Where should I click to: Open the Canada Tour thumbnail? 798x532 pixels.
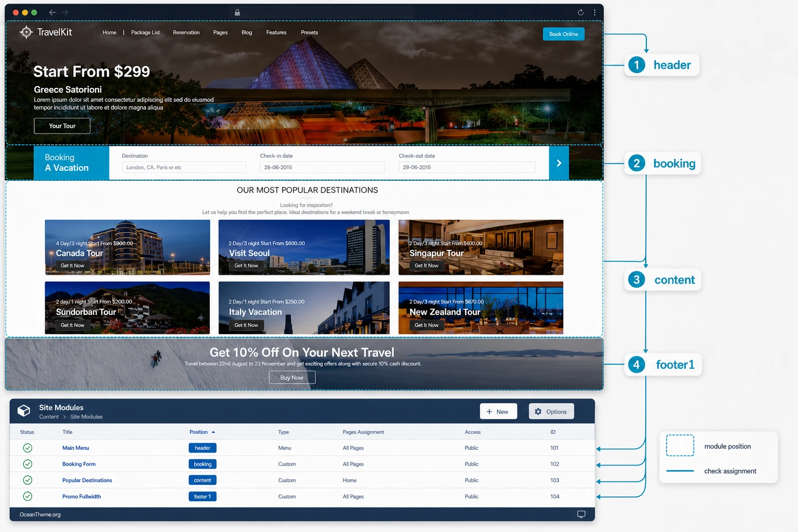coord(127,247)
